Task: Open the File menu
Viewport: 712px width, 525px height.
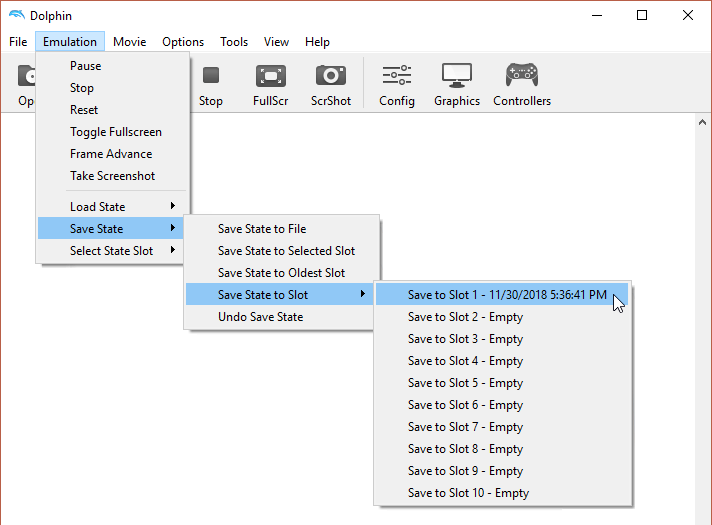Action: tap(18, 42)
